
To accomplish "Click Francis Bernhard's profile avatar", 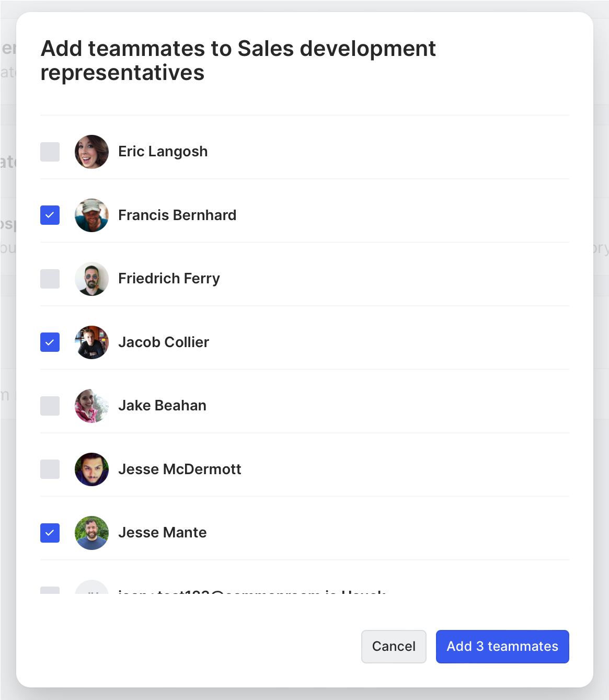I will point(91,215).
